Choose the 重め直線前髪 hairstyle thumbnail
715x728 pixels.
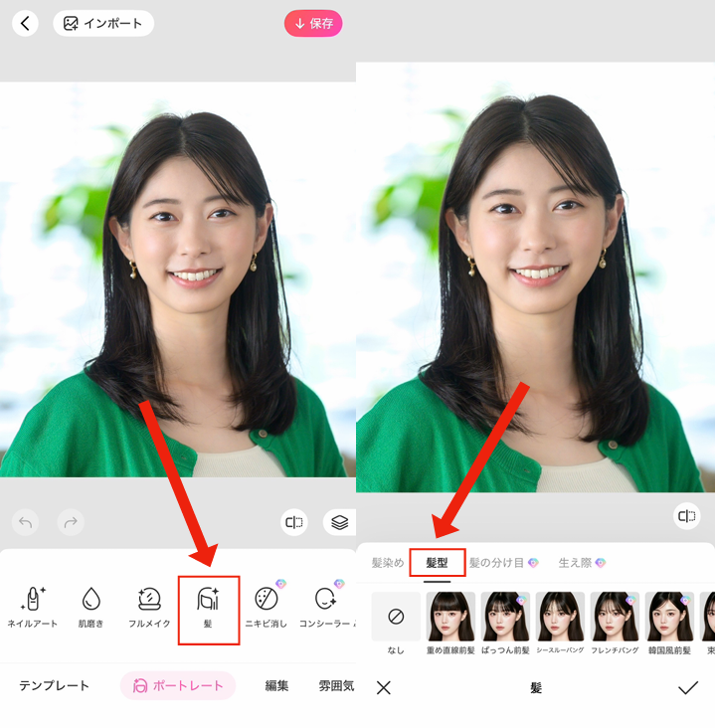click(x=450, y=623)
